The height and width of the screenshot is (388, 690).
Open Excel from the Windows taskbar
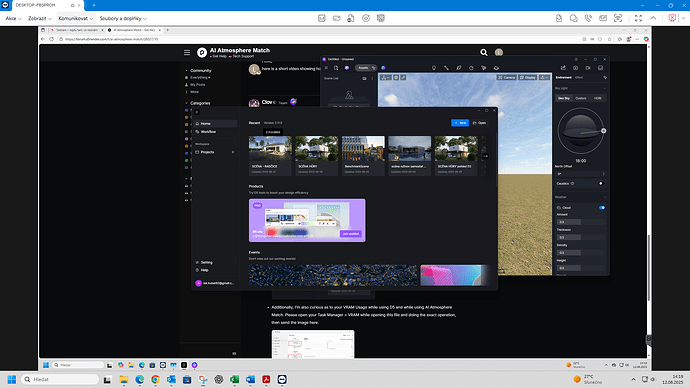point(235,379)
